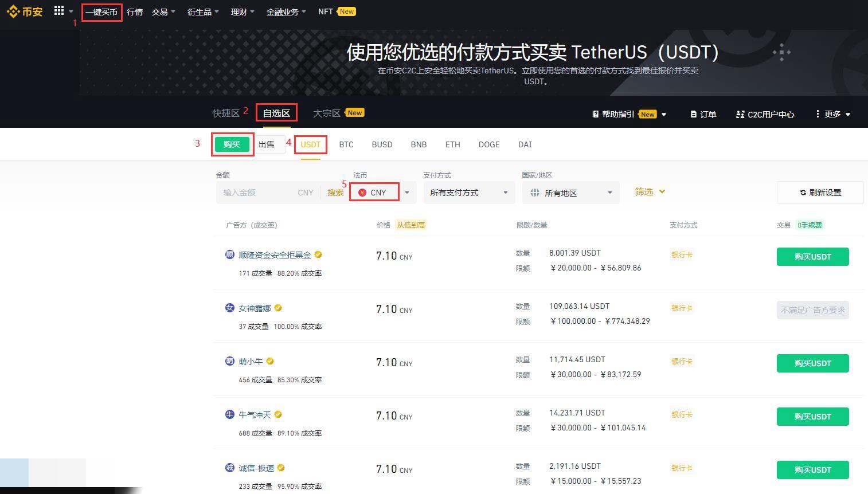Viewport: 868px width, 494px height.
Task: Click 银行卡 tag in 顺隆资金安全拒黑金 row
Action: tap(682, 254)
